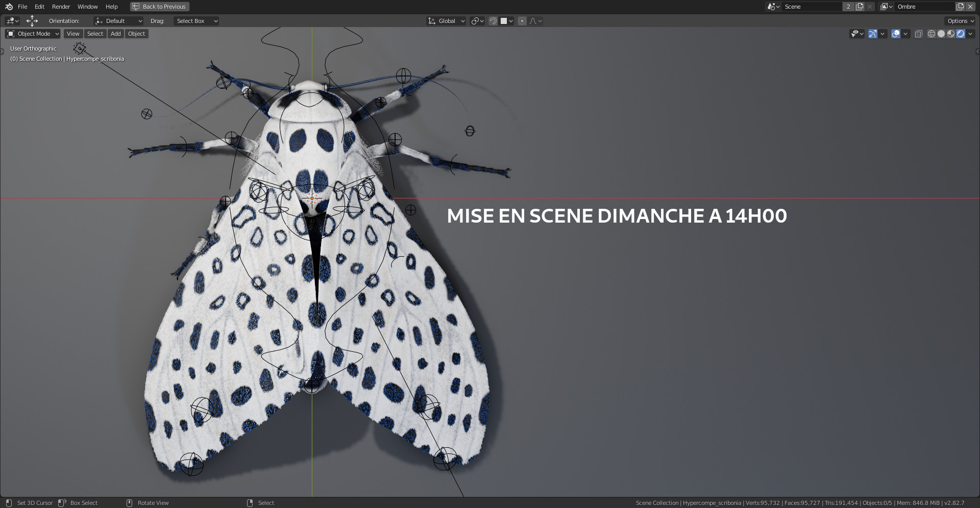This screenshot has width=980, height=508.
Task: Click the Scene name field
Action: (x=812, y=7)
